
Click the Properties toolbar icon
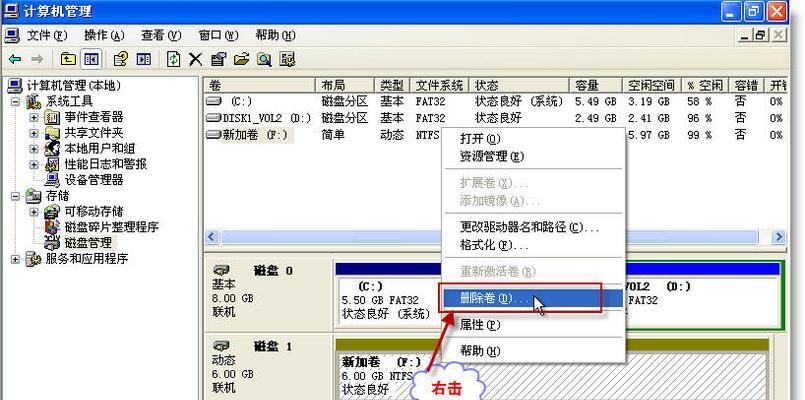pyautogui.click(x=218, y=59)
